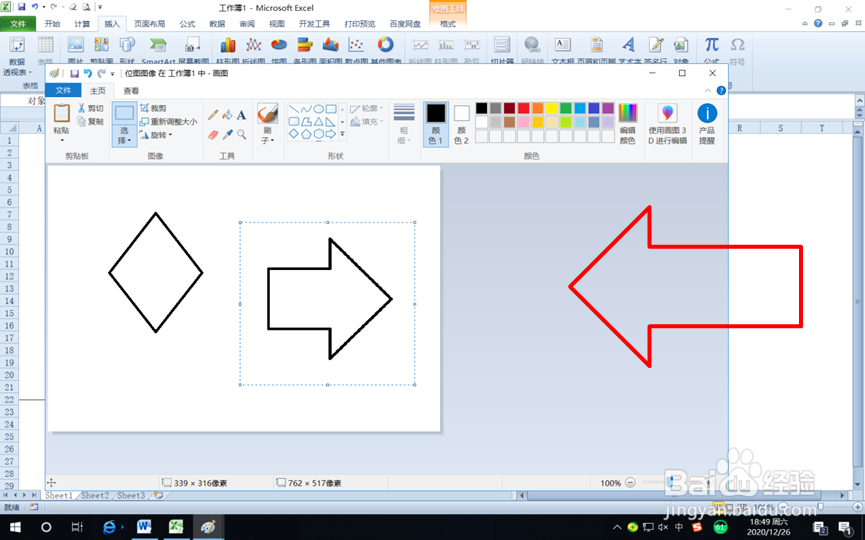The height and width of the screenshot is (540, 865).
Task: Pick the Line shape in shapes gallery
Action: pyautogui.click(x=294, y=109)
